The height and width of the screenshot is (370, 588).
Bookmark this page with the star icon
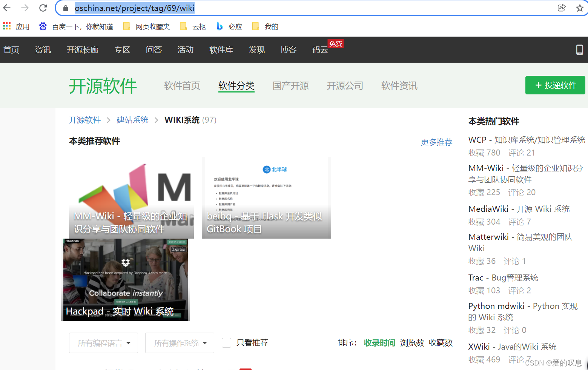click(580, 8)
